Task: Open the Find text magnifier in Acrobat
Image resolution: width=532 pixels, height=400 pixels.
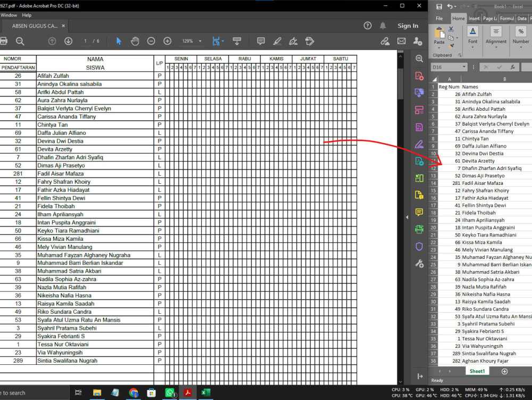Action: (x=20, y=41)
